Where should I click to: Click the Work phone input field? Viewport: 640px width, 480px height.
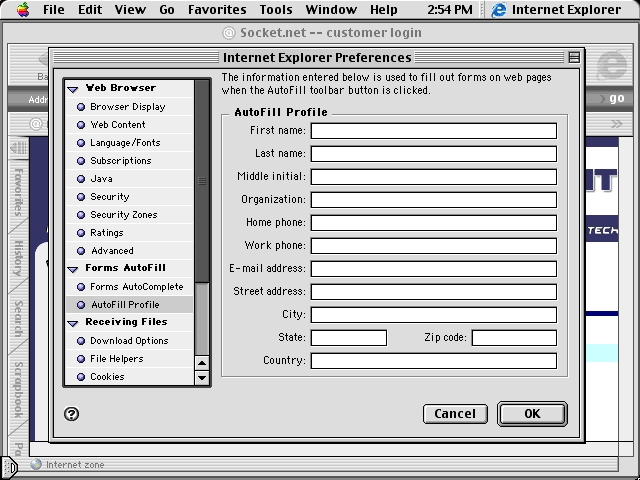click(433, 246)
